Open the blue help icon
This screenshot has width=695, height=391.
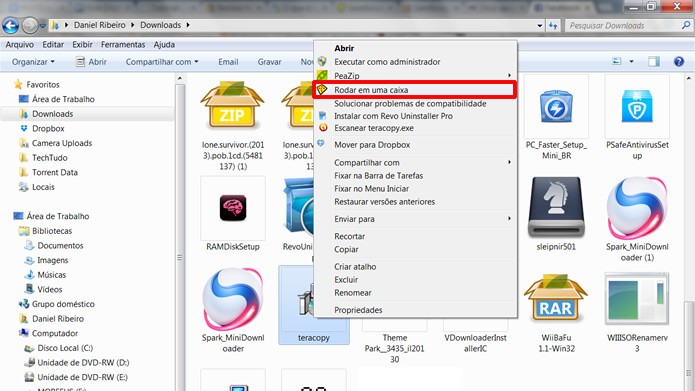[679, 62]
